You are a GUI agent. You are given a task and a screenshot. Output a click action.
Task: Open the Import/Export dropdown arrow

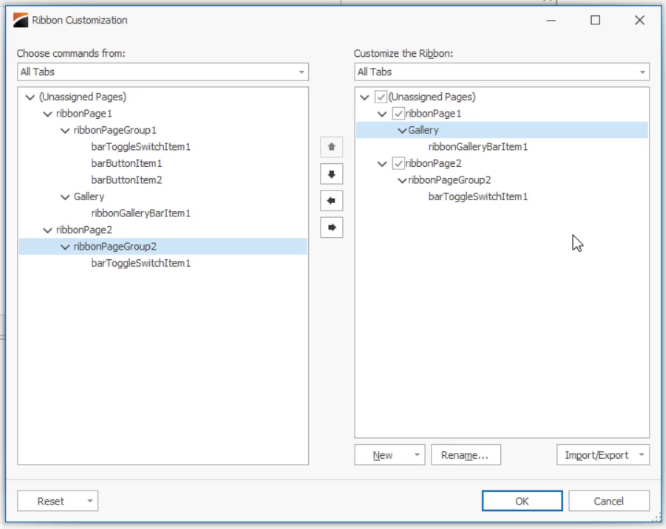(641, 455)
